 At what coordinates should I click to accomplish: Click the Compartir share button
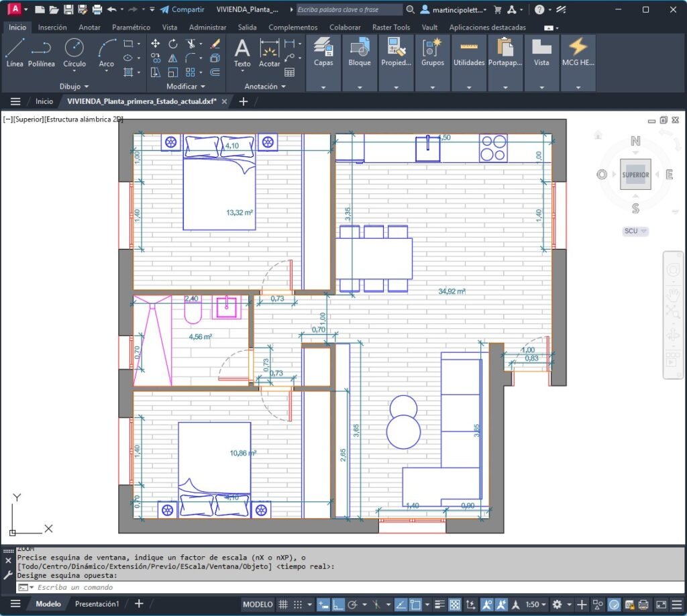tap(182, 9)
